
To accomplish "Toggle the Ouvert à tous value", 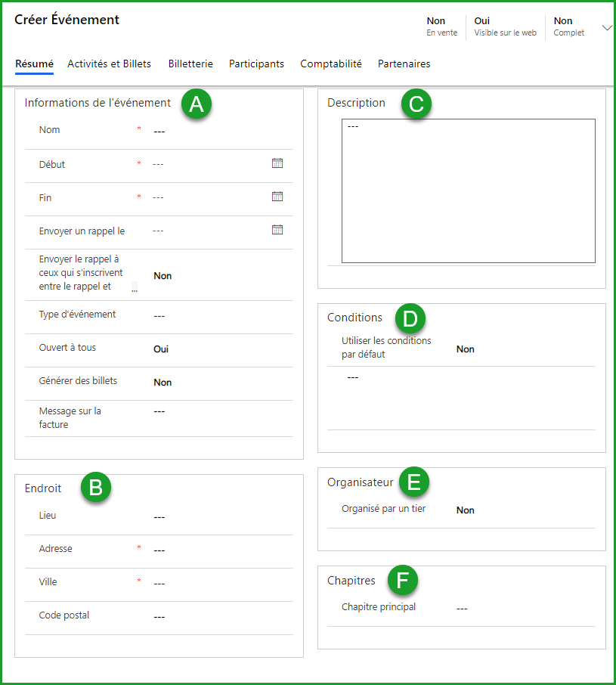I will pyautogui.click(x=162, y=349).
